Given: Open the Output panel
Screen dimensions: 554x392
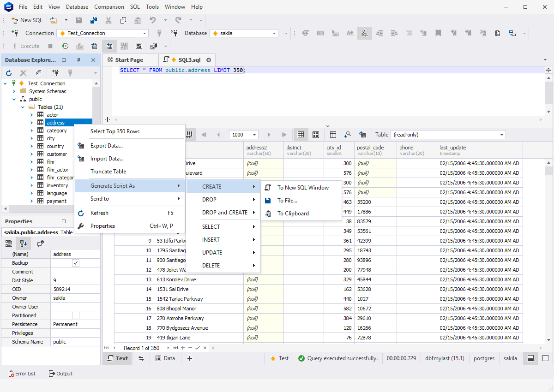Looking at the screenshot, I should pyautogui.click(x=60, y=374).
